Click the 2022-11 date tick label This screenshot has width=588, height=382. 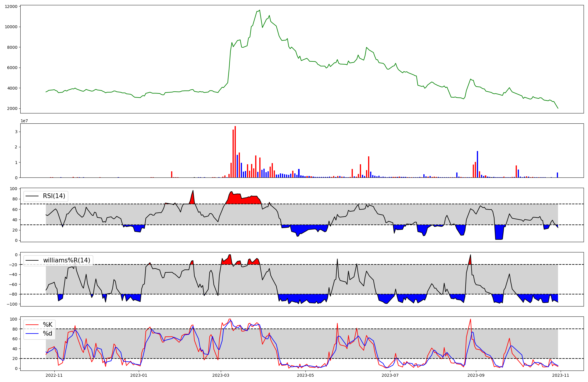point(54,375)
